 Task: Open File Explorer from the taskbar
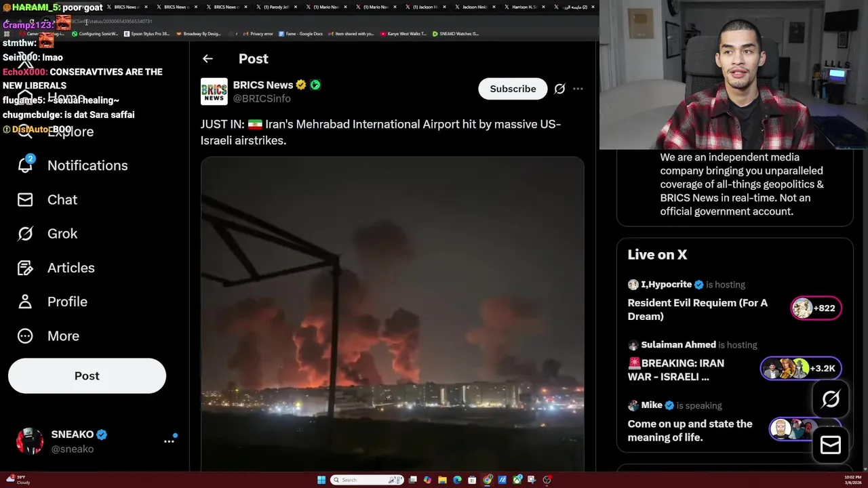442,480
